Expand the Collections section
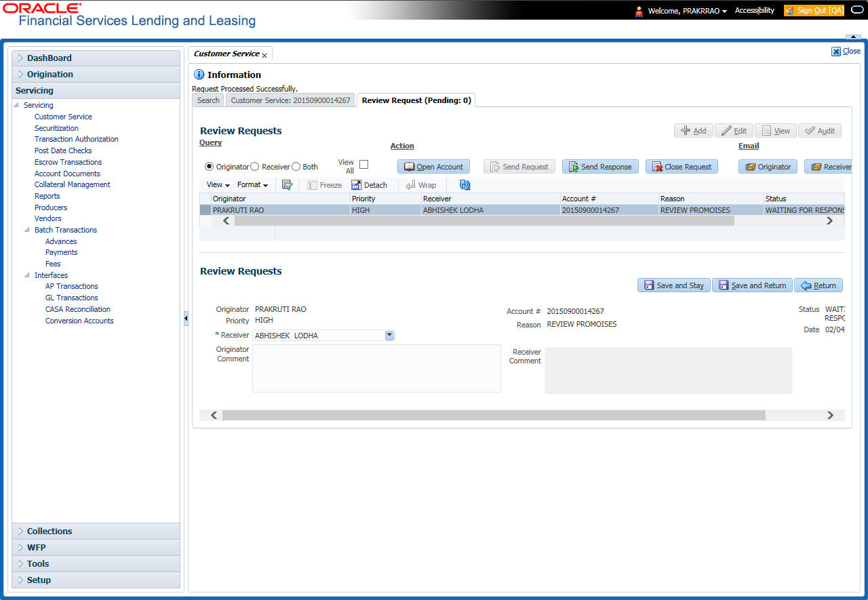 96,532
